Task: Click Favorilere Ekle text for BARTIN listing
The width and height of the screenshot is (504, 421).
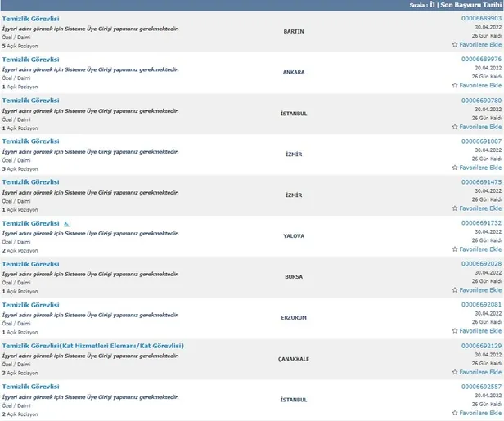Action: coord(480,45)
